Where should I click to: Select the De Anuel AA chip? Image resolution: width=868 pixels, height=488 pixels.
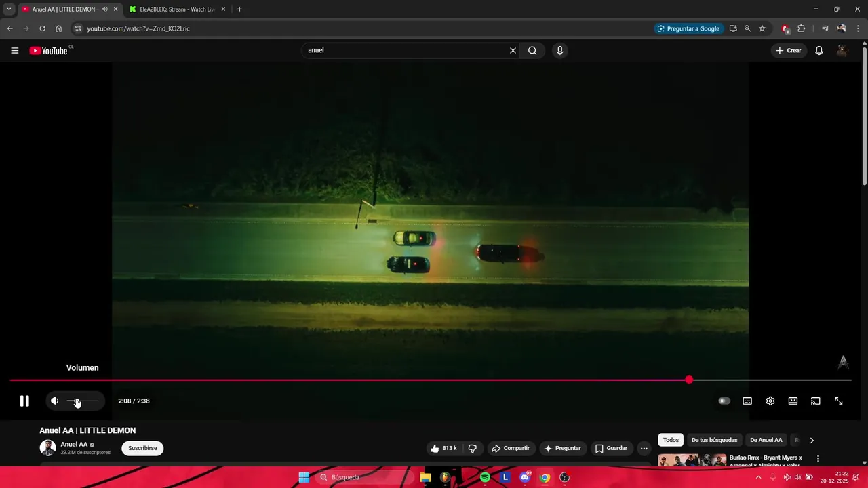click(x=766, y=440)
